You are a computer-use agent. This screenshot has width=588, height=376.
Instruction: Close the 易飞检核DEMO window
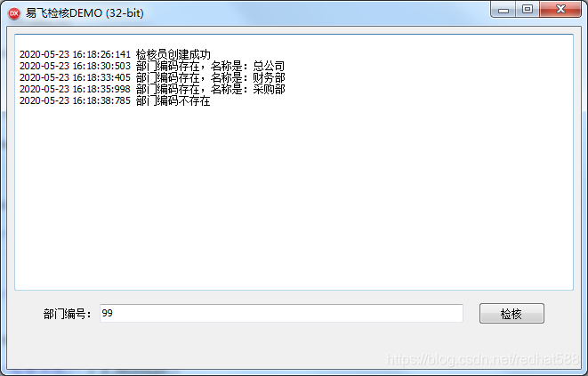coord(560,10)
